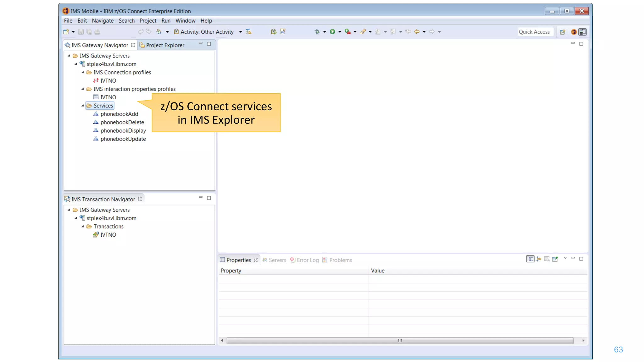The height and width of the screenshot is (362, 644).
Task: Switch to the Problems tab
Action: [337, 260]
